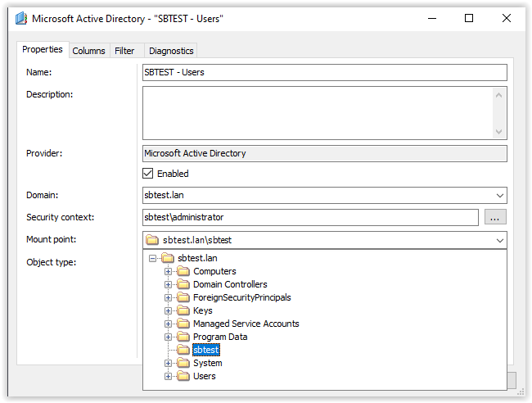Image resolution: width=532 pixels, height=403 pixels.
Task: Click the Domain Controllers folder icon
Action: pyautogui.click(x=183, y=284)
